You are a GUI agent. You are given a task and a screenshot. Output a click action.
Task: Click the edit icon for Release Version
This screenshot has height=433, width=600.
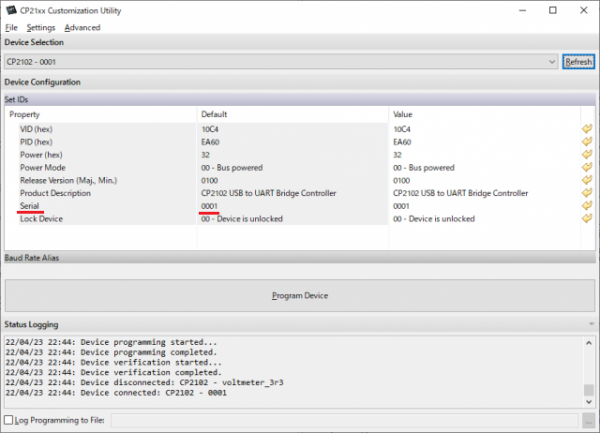(x=587, y=181)
